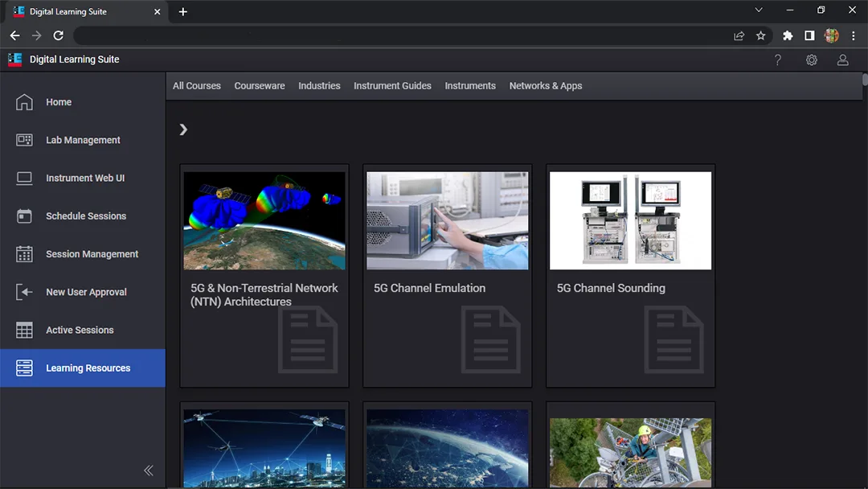The height and width of the screenshot is (489, 868).
Task: Click the document icon on 5G Channel Emulation card
Action: (490, 339)
